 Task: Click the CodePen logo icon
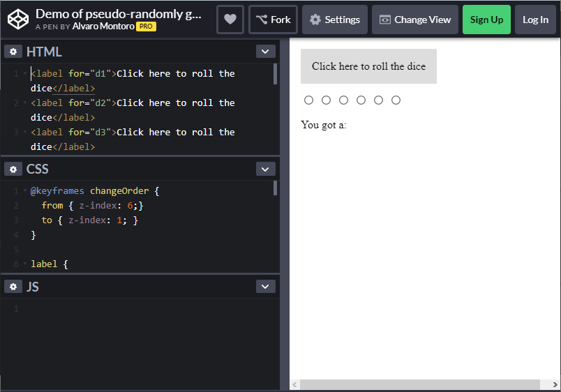pos(18,20)
